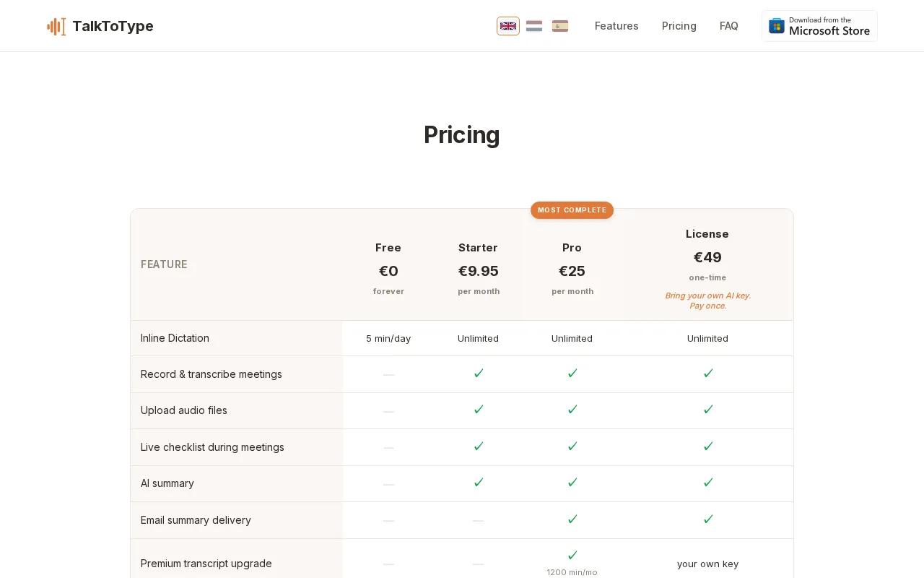The height and width of the screenshot is (578, 924).
Task: Click the License 'one-time' billing label
Action: 707,277
